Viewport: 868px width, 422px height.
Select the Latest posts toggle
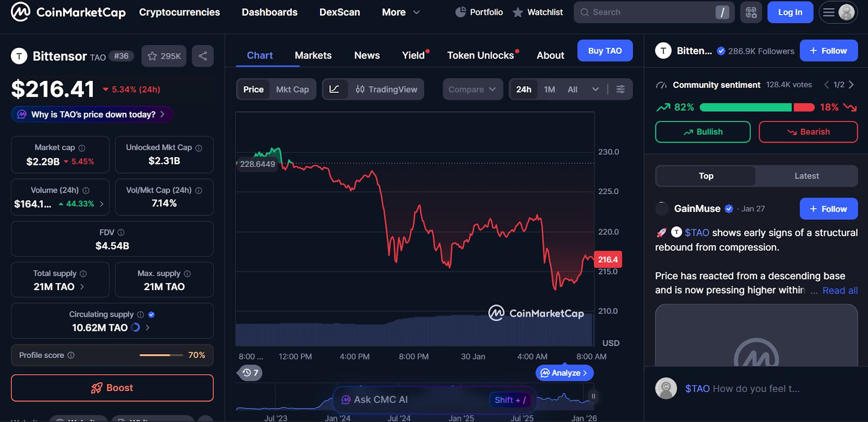click(x=807, y=176)
